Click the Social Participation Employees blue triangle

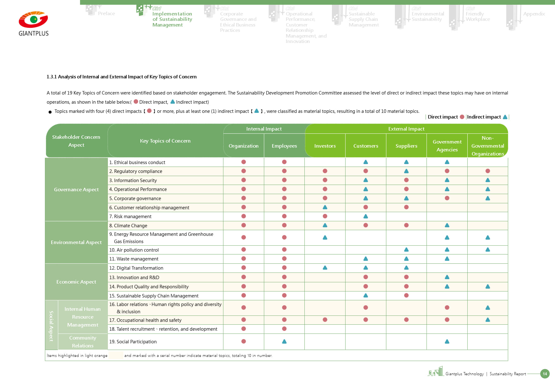pyautogui.click(x=284, y=341)
